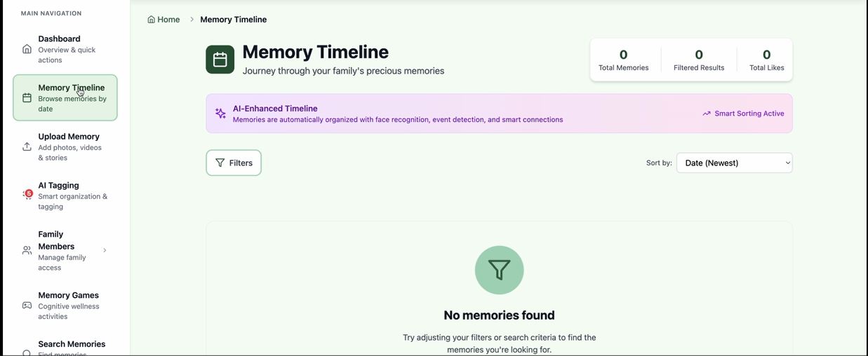Click the calendar icon beside Memory Timeline nav
Screen dimensions: 868x356
click(27, 98)
